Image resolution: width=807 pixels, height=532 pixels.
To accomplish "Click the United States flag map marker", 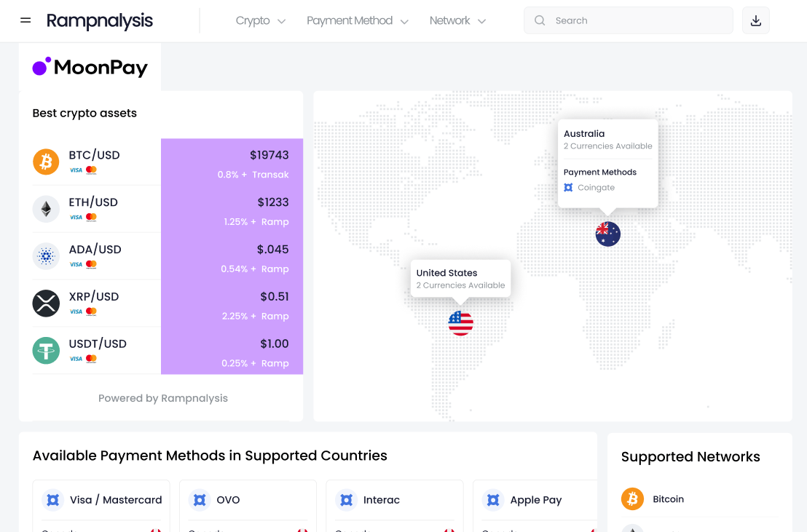I will [460, 323].
